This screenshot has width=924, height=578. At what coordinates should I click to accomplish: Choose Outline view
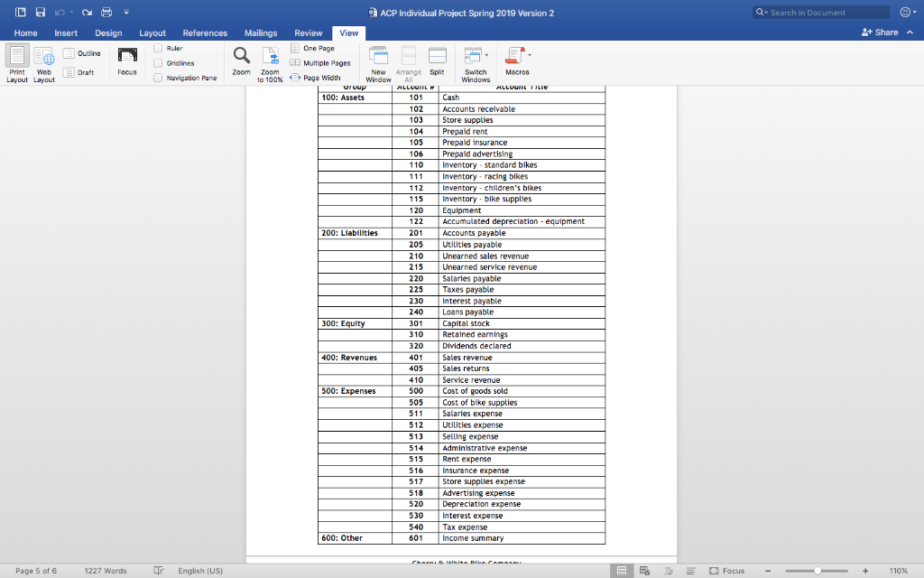tap(82, 53)
